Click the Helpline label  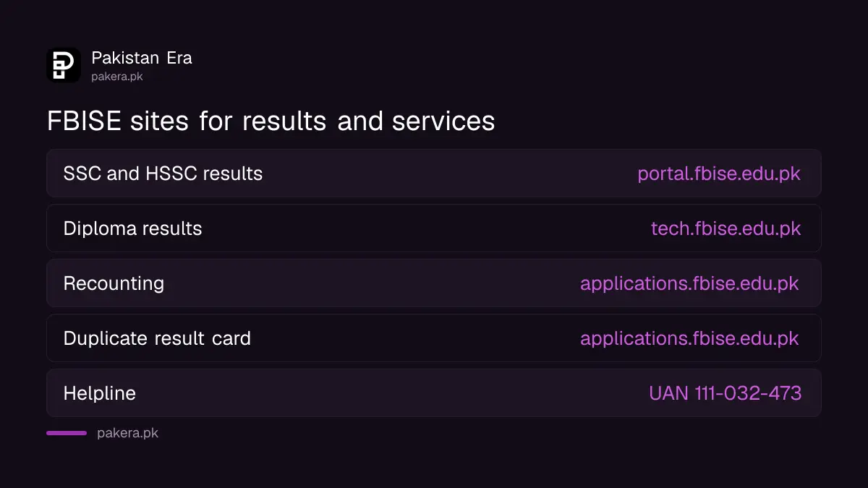click(x=100, y=393)
